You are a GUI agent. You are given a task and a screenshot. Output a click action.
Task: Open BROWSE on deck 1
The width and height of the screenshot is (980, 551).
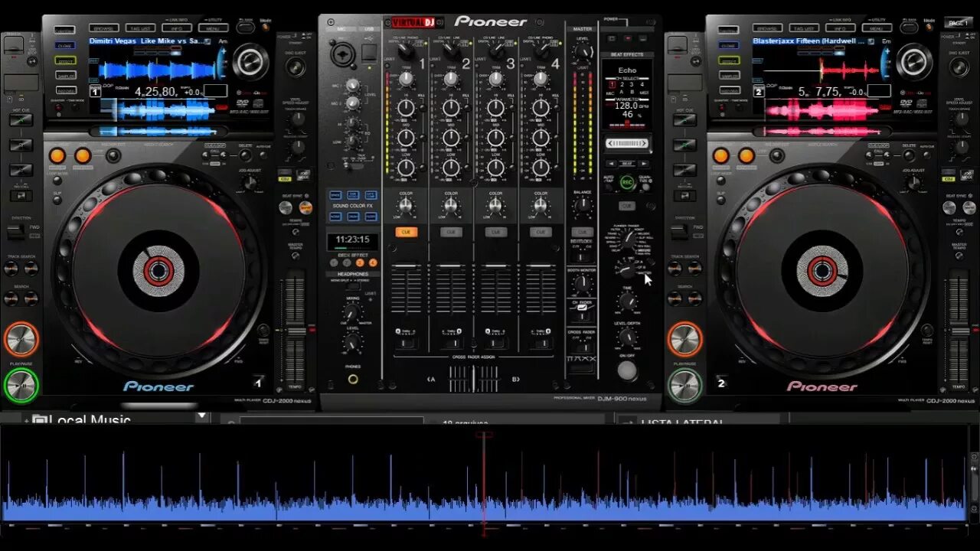coord(103,28)
